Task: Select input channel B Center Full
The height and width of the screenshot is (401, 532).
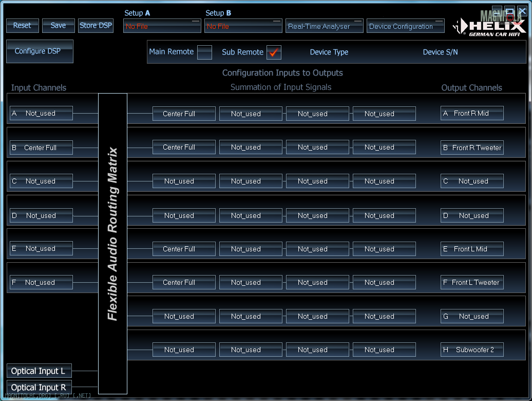Action: click(x=41, y=148)
